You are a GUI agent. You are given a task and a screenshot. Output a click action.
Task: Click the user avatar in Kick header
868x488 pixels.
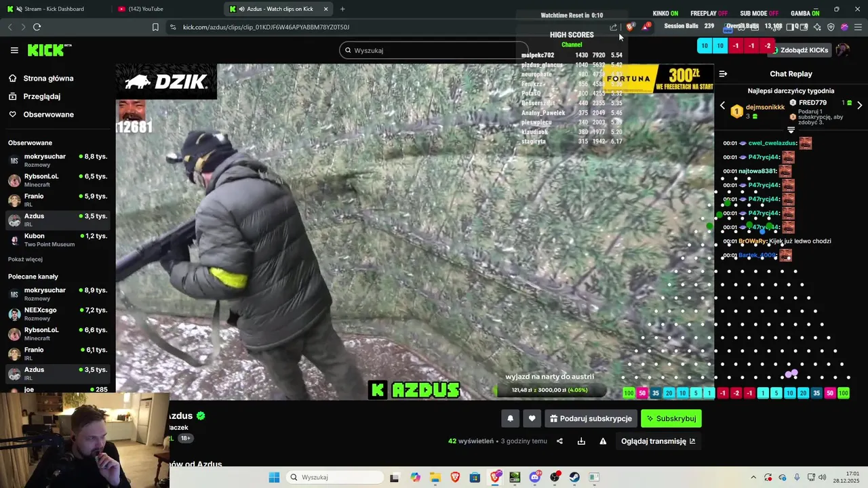[842, 50]
